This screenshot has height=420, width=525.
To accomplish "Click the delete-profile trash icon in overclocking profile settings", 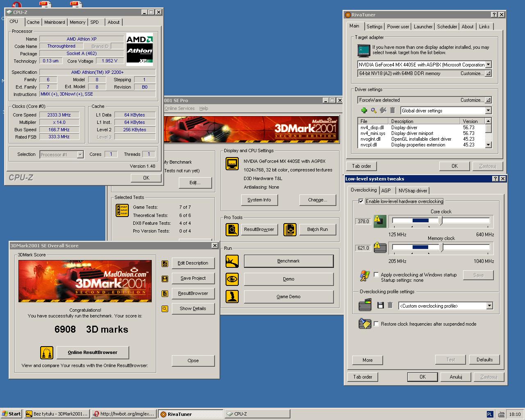I will tap(390, 305).
